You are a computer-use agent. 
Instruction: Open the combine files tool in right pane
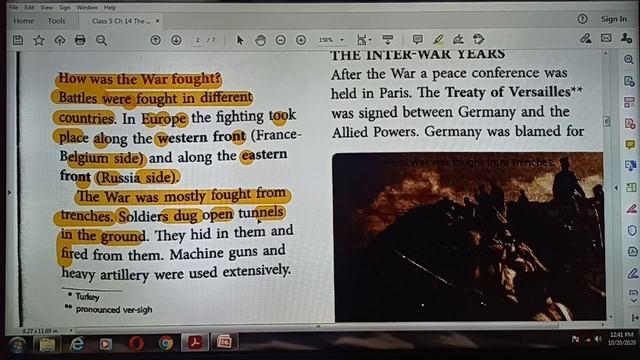click(630, 165)
